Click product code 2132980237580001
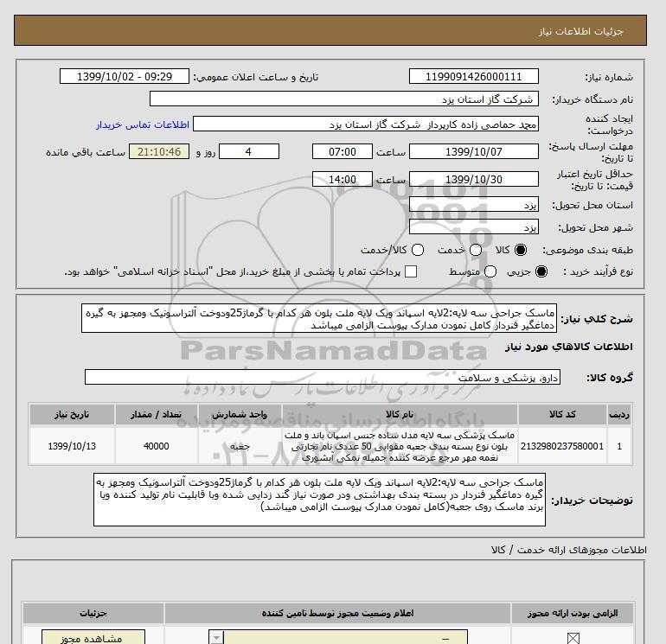This screenshot has width=666, height=644. click(562, 446)
